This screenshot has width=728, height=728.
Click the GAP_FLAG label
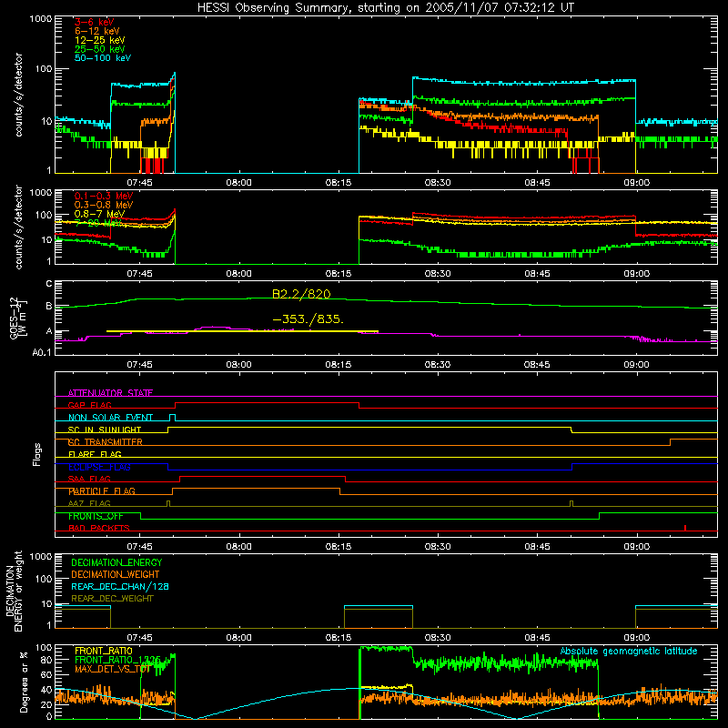[89, 405]
